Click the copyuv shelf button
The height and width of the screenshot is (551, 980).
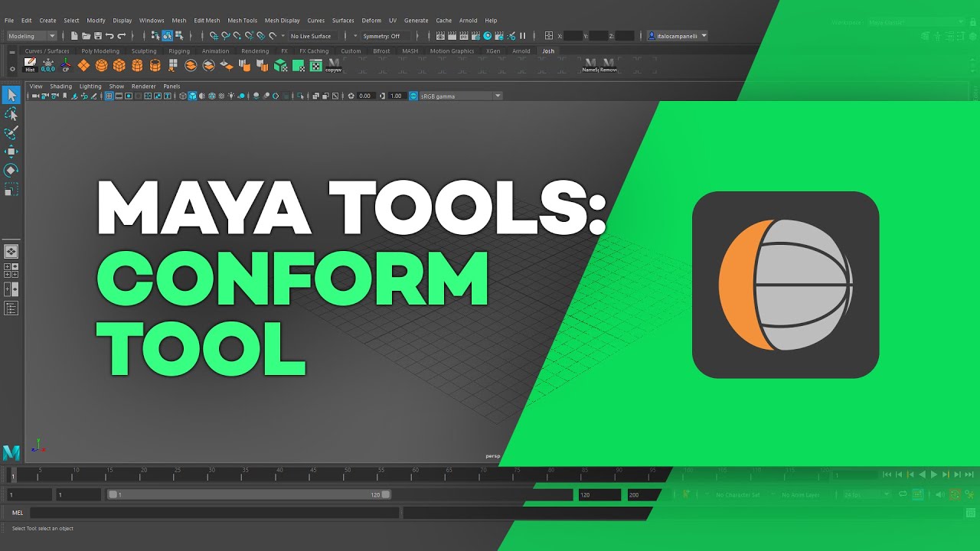pyautogui.click(x=334, y=65)
